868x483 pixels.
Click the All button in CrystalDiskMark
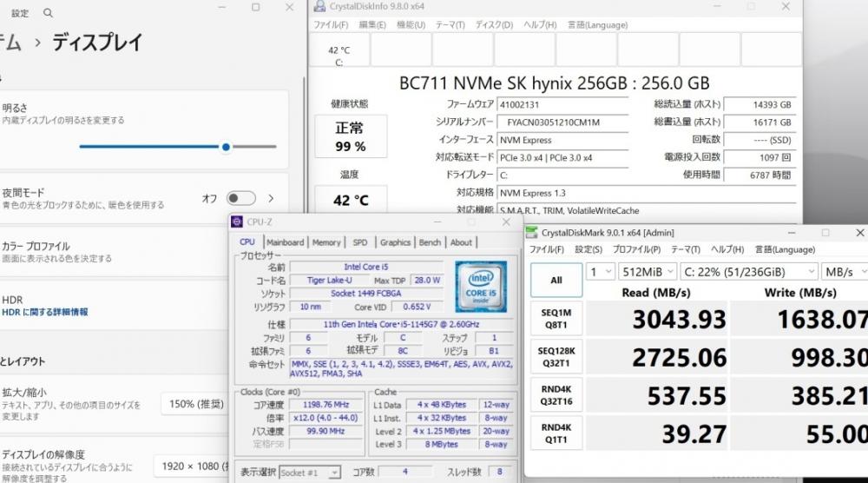556,280
